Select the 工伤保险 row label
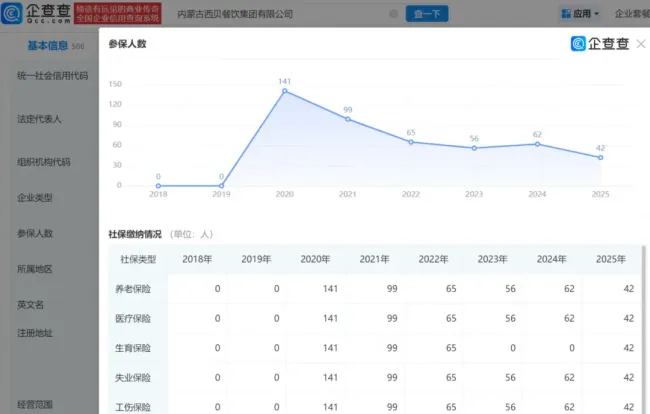 tap(133, 407)
